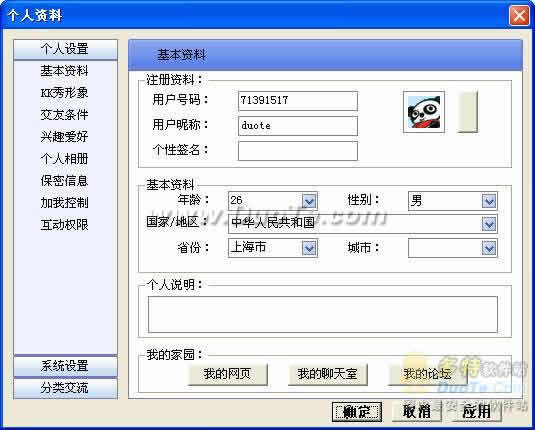Switch to the 系统设置 panel tab
The width and height of the screenshot is (535, 430).
pyautogui.click(x=66, y=366)
